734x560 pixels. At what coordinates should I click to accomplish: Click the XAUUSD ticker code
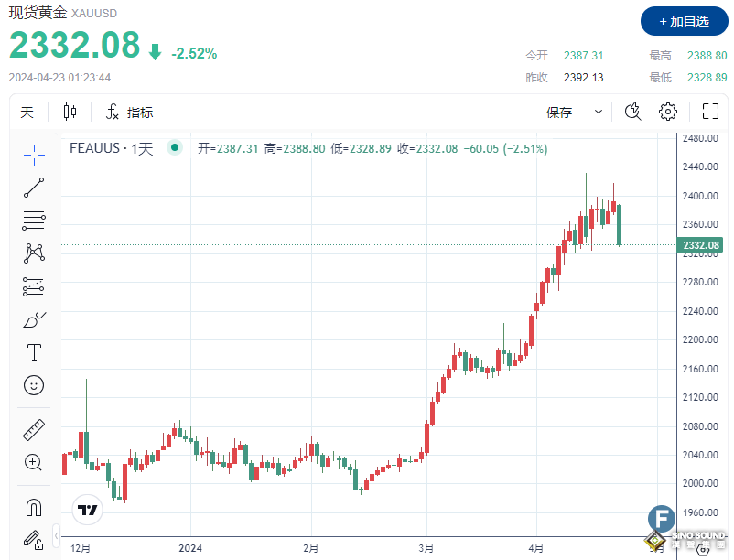94,13
